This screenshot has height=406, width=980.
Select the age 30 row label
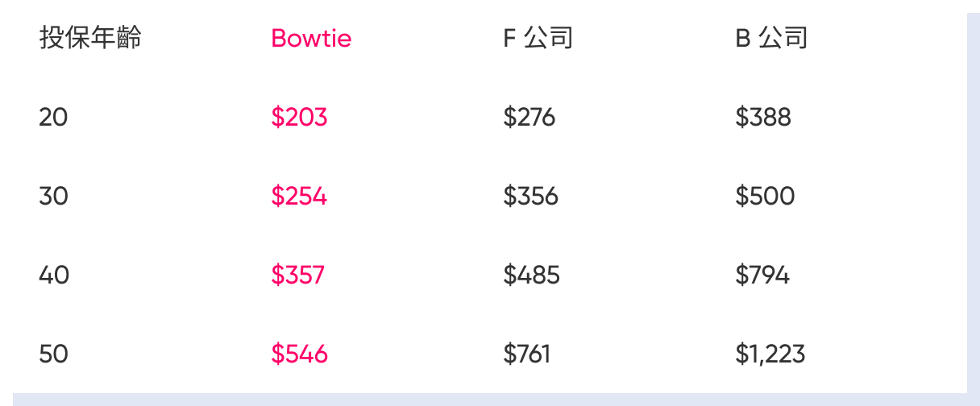click(x=53, y=197)
